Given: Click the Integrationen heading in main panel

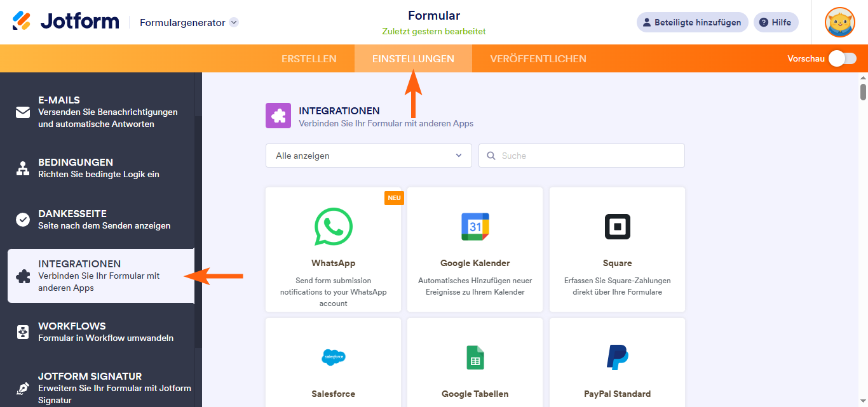Looking at the screenshot, I should point(339,111).
